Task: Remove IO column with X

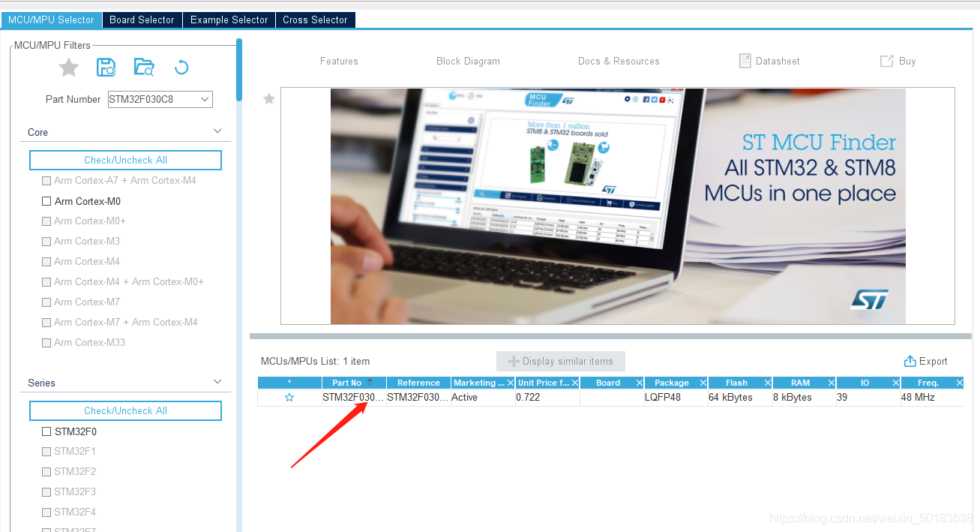Action: [x=895, y=383]
